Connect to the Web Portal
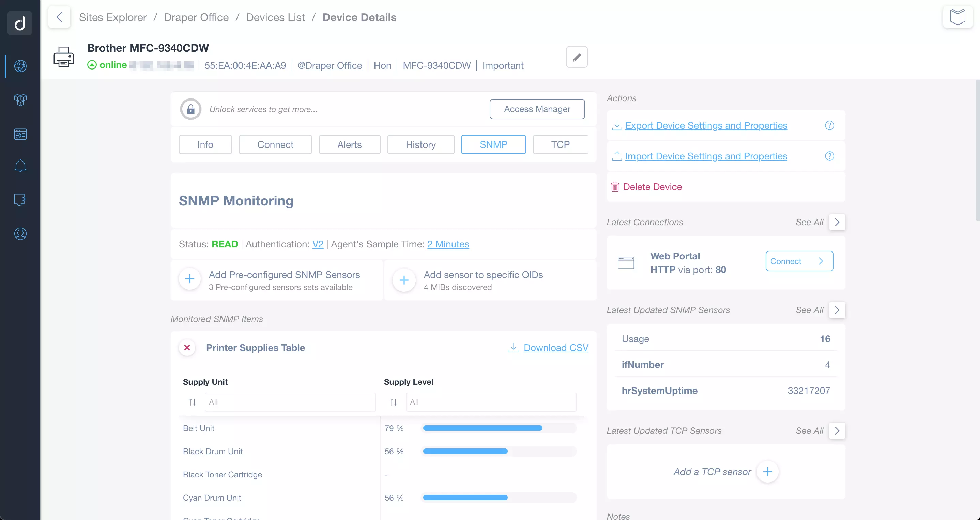Image resolution: width=980 pixels, height=520 pixels. pos(799,261)
